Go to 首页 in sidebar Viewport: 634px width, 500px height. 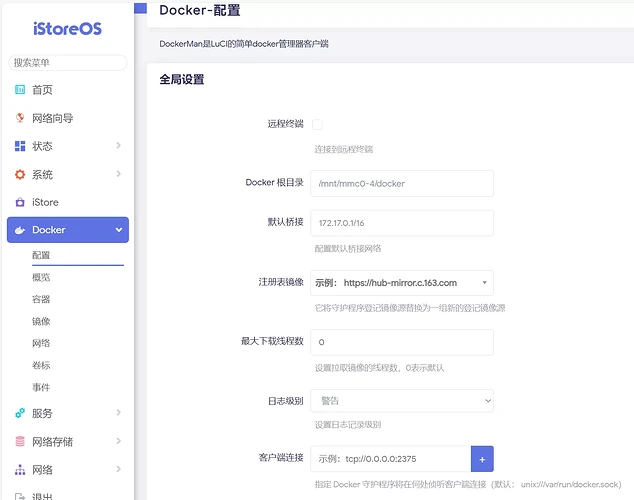pos(42,90)
